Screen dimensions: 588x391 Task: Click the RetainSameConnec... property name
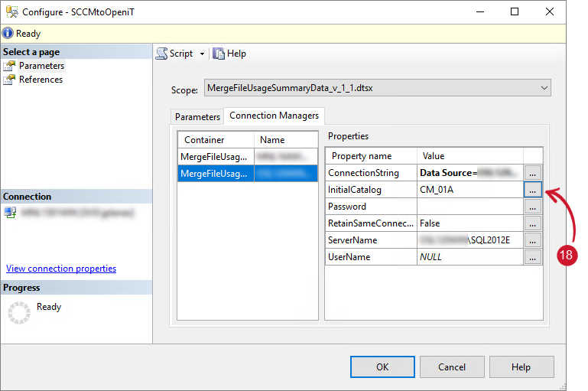371,223
